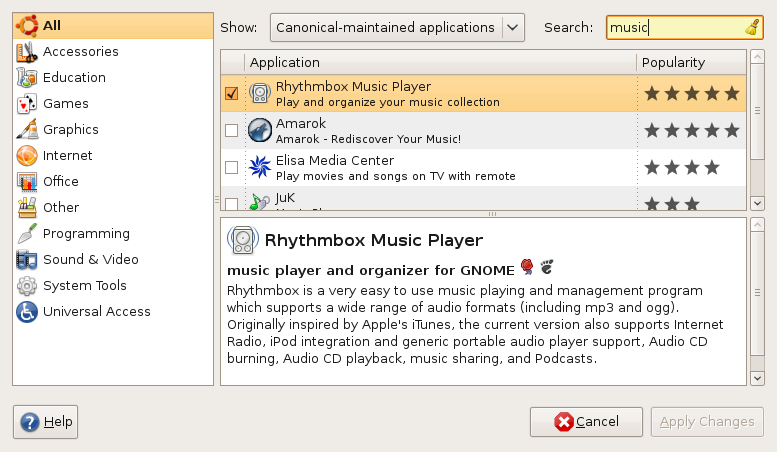Click the Cancel button
The width and height of the screenshot is (777, 452).
pyautogui.click(x=586, y=422)
